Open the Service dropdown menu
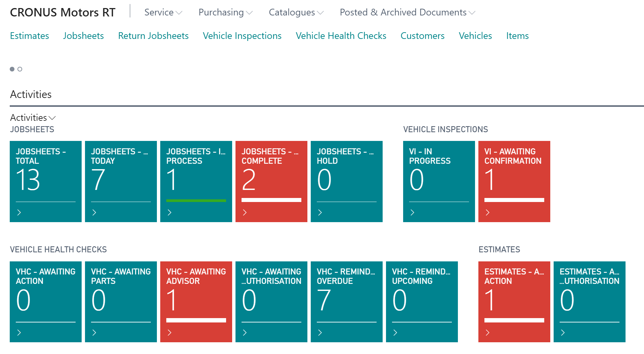Viewport: 644px width, 354px height. [163, 12]
